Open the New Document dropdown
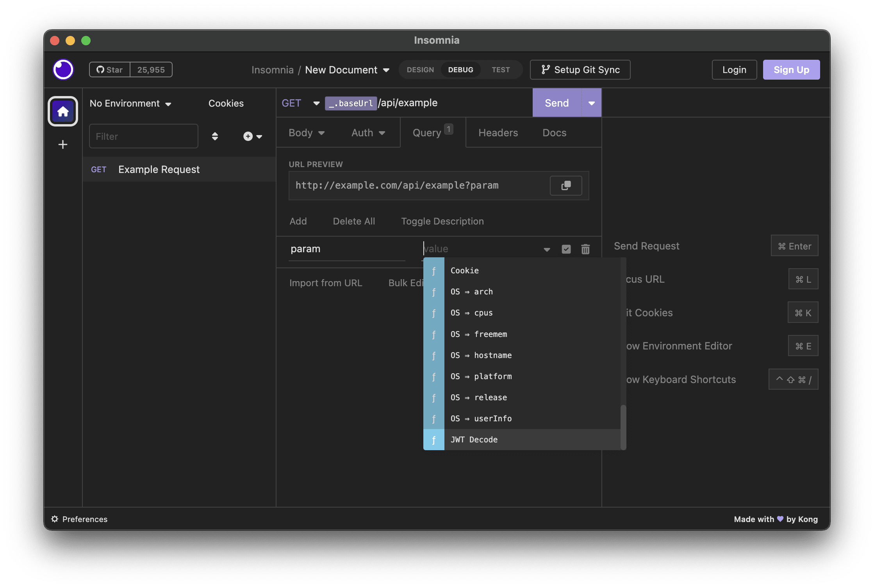This screenshot has width=874, height=588. point(347,70)
